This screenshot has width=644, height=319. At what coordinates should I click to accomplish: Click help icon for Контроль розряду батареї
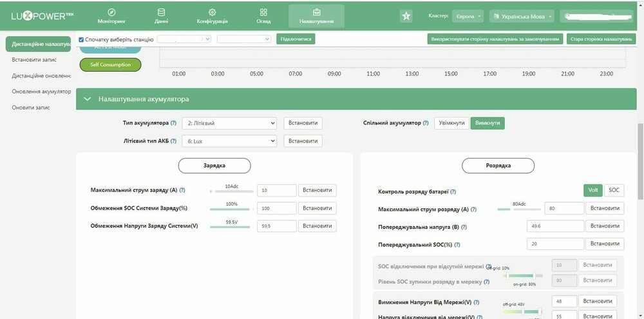coord(453,192)
